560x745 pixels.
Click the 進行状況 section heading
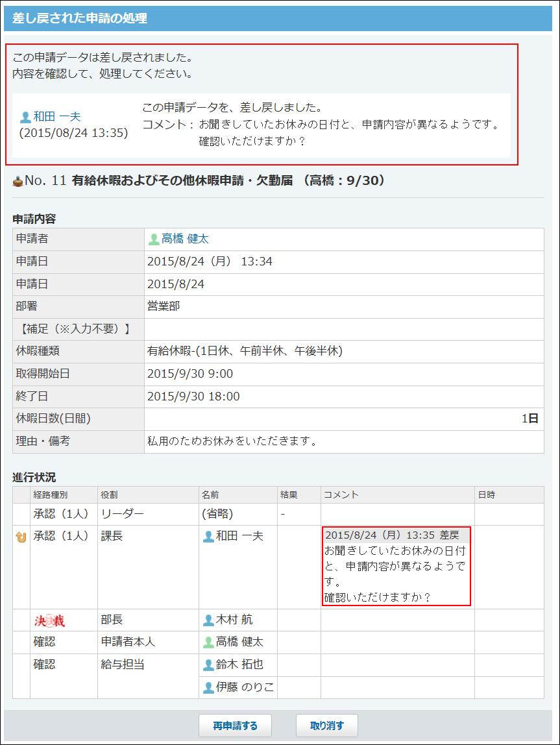pos(34,478)
